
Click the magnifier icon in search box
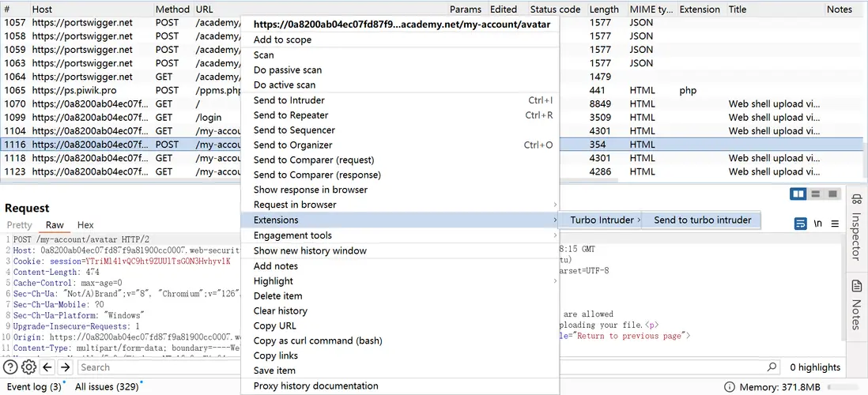[x=772, y=367]
